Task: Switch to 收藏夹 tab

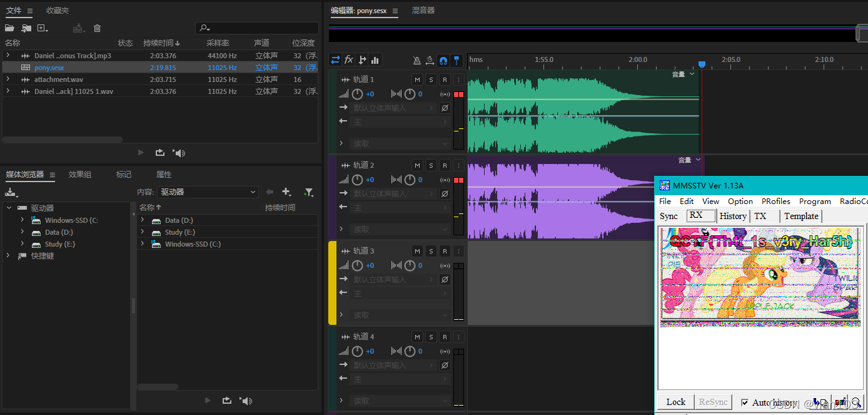Action: (x=58, y=11)
